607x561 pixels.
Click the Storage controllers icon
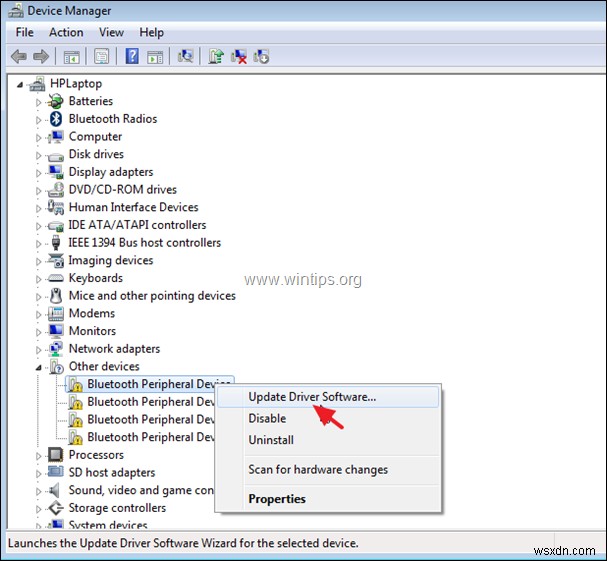56,508
